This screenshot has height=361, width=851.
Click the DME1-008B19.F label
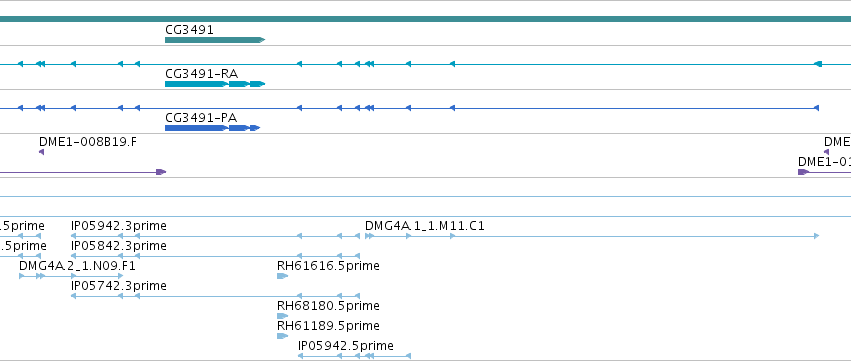click(88, 142)
